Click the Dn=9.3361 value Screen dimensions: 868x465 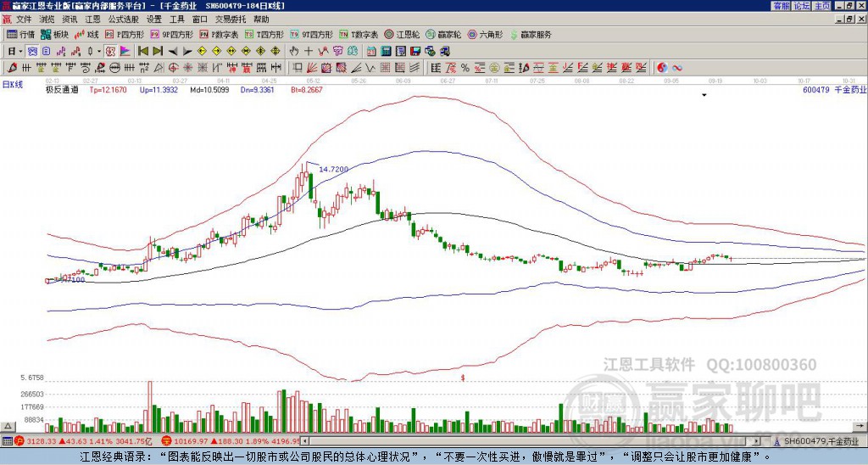click(258, 89)
